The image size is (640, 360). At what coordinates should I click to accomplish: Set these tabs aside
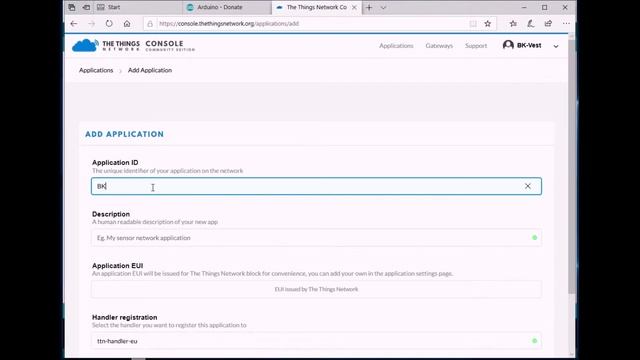(x=86, y=7)
